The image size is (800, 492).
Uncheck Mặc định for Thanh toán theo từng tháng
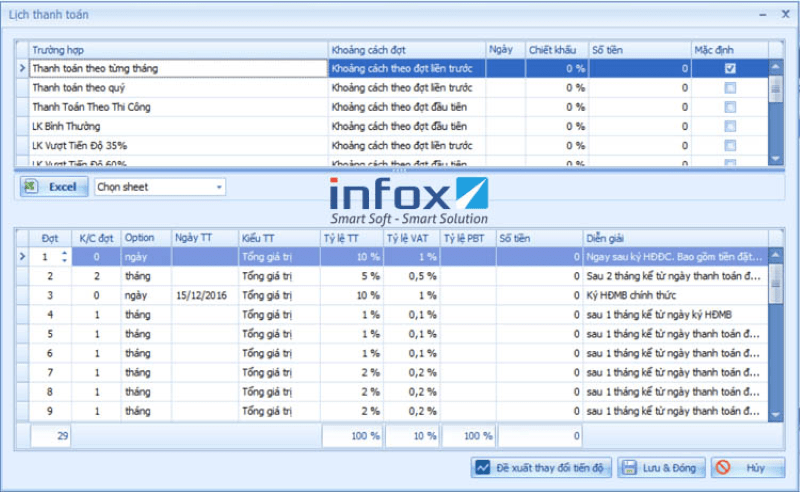[730, 68]
